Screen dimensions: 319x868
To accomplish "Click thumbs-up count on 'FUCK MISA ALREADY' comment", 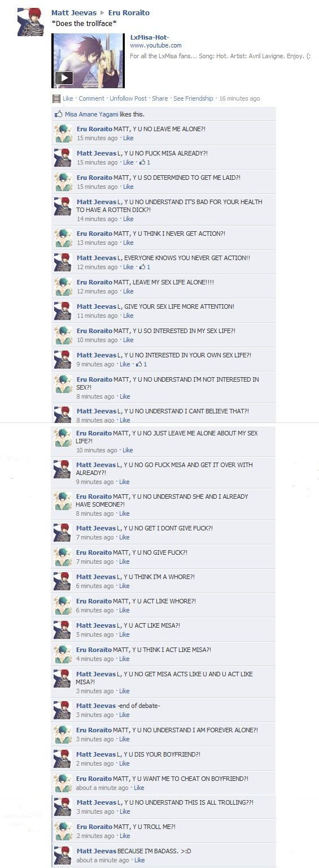I will [145, 162].
